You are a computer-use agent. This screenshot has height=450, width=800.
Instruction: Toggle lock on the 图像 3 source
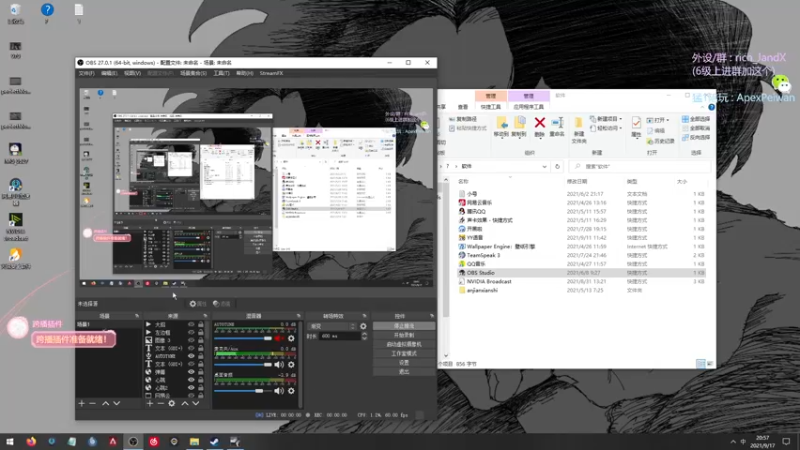201,340
